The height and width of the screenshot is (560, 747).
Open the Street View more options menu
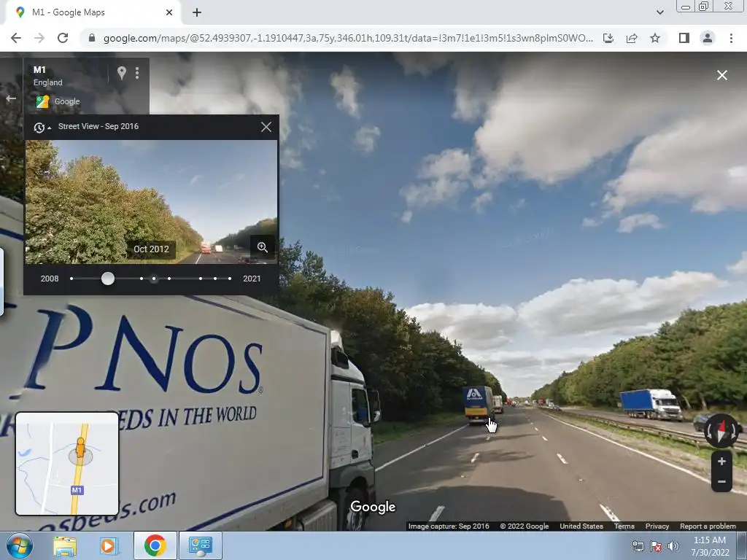coord(137,73)
